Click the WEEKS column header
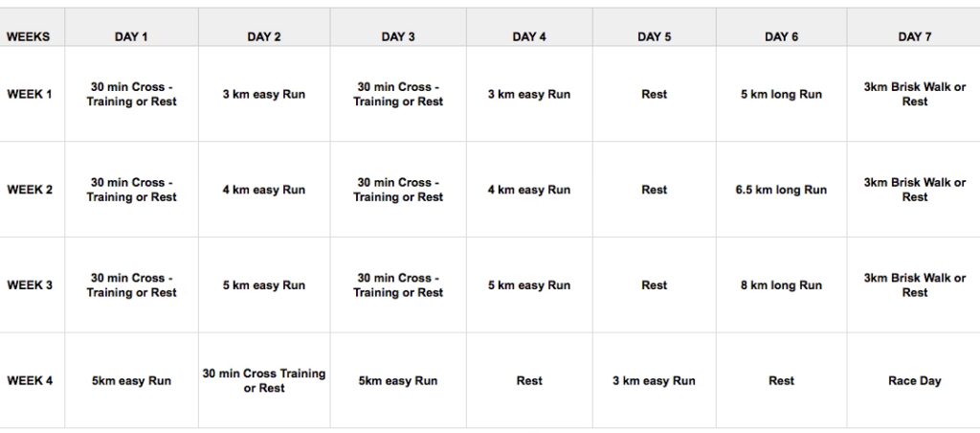 (x=29, y=37)
